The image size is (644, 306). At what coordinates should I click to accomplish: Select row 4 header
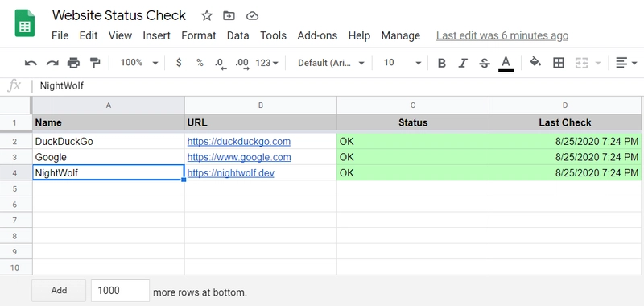point(15,173)
